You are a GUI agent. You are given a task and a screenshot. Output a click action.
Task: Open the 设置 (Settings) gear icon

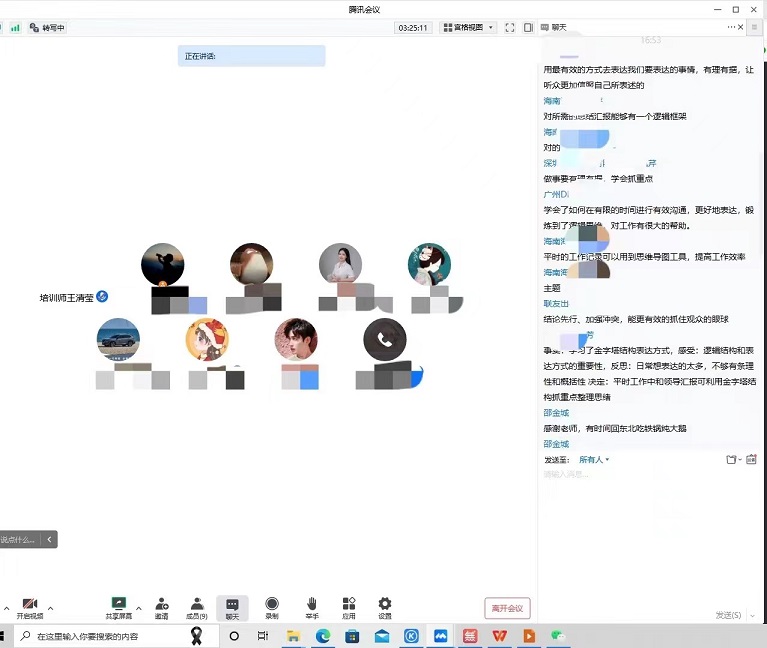point(385,607)
